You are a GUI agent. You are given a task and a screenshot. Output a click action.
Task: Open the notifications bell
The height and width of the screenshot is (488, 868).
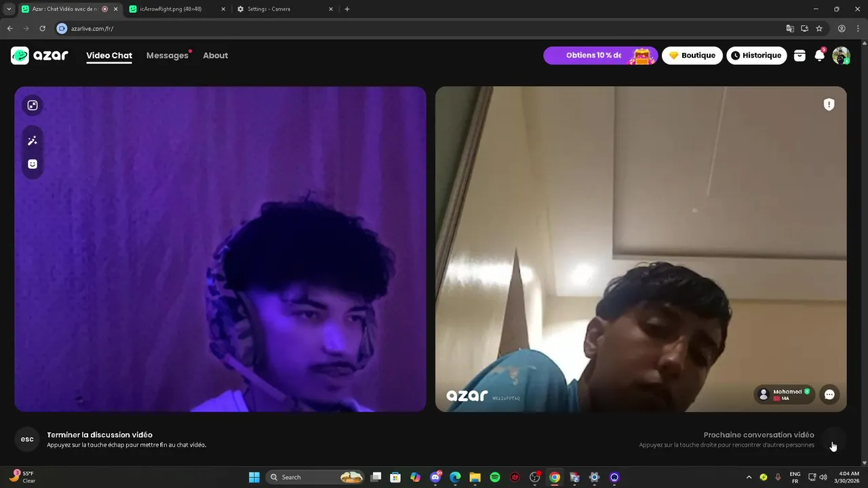tap(820, 56)
